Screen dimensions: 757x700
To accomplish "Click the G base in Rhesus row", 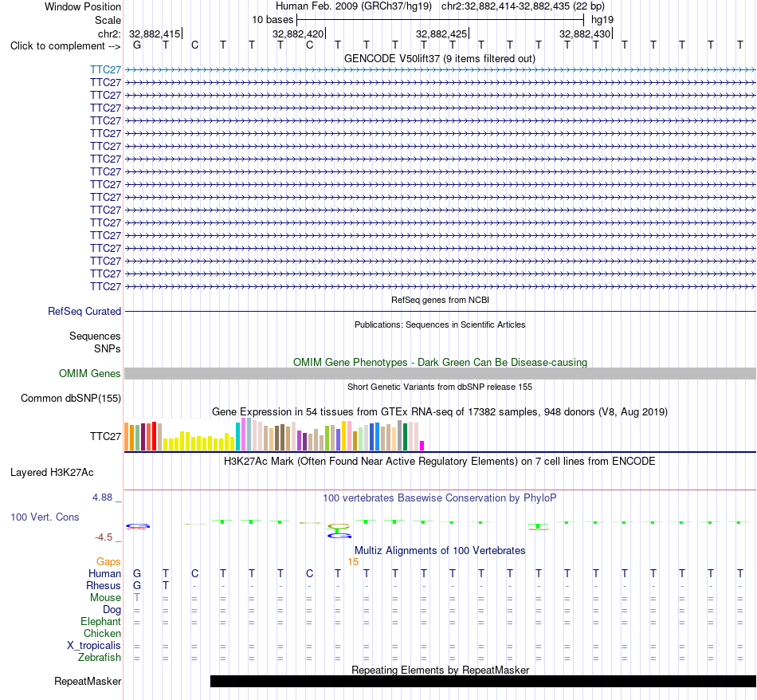I will click(x=137, y=585).
